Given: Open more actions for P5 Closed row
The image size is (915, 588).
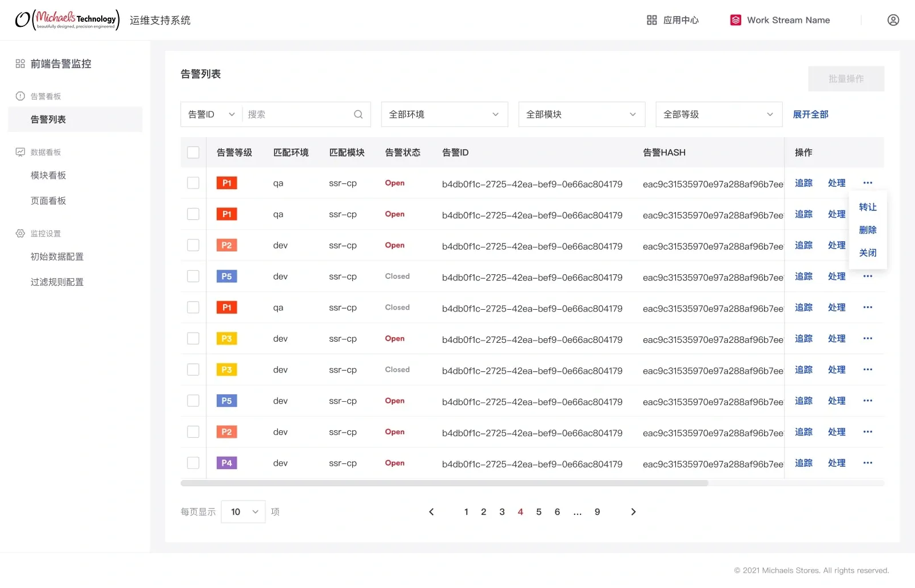Looking at the screenshot, I should pyautogui.click(x=868, y=276).
